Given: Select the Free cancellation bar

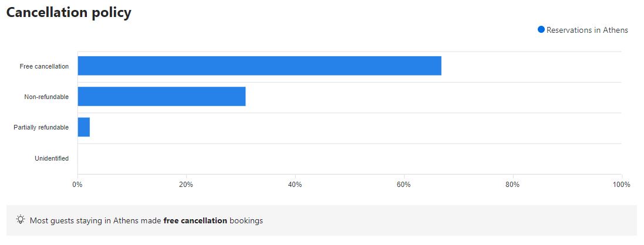Looking at the screenshot, I should click(259, 66).
